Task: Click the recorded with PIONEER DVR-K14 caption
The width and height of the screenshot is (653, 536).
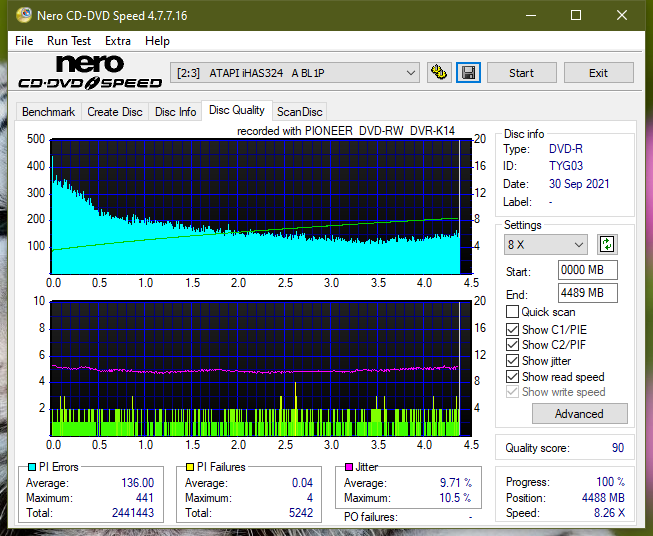Action: click(346, 131)
